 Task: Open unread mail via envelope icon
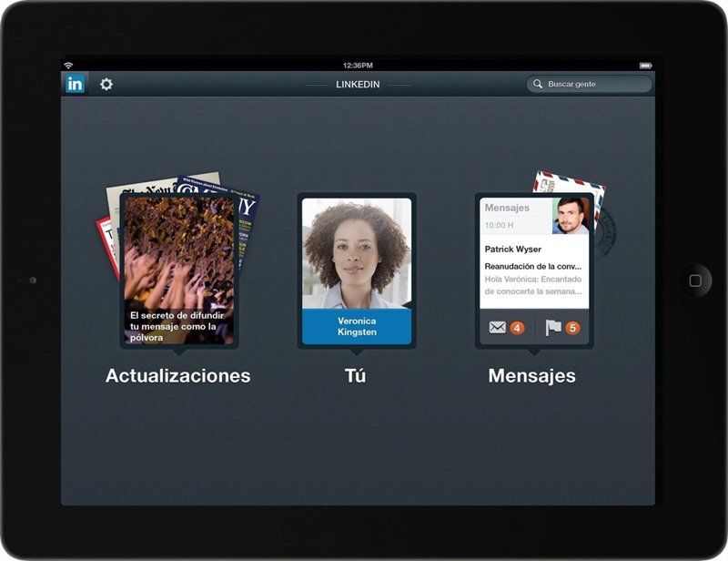(498, 328)
